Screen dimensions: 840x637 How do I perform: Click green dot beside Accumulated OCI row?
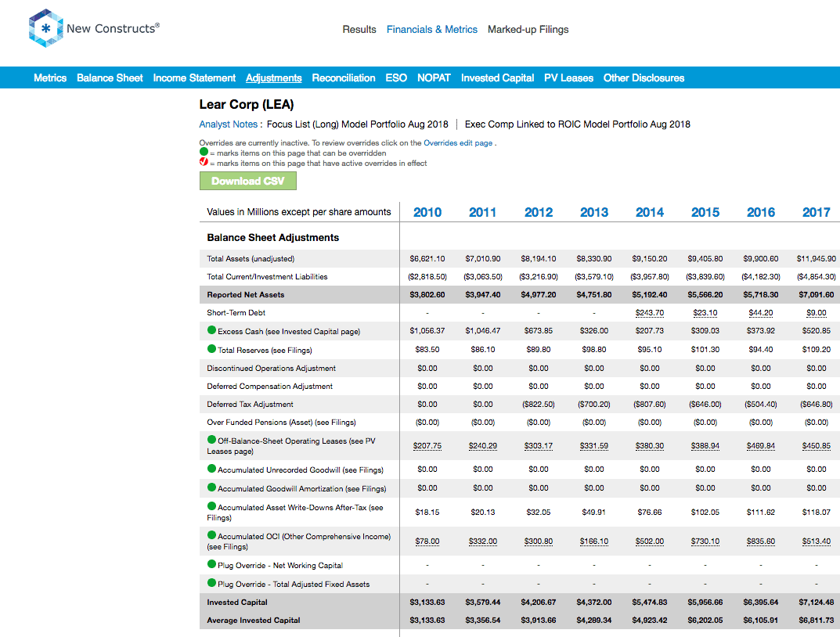click(x=211, y=534)
